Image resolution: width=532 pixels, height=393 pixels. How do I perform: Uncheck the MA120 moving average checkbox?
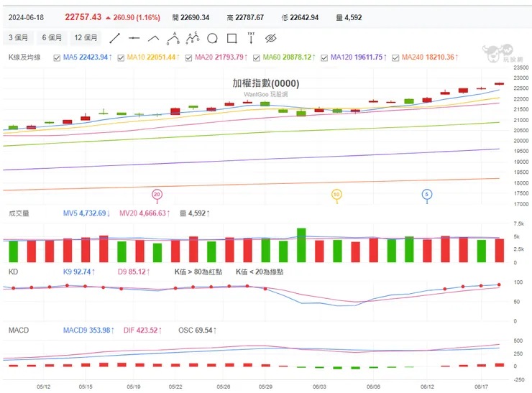[x=324, y=58]
